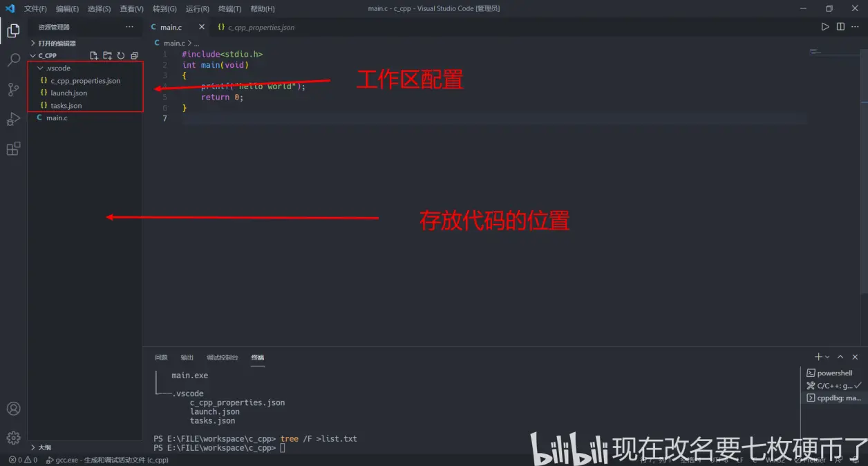Open the Run and Debug view icon
The width and height of the screenshot is (868, 466).
point(13,119)
